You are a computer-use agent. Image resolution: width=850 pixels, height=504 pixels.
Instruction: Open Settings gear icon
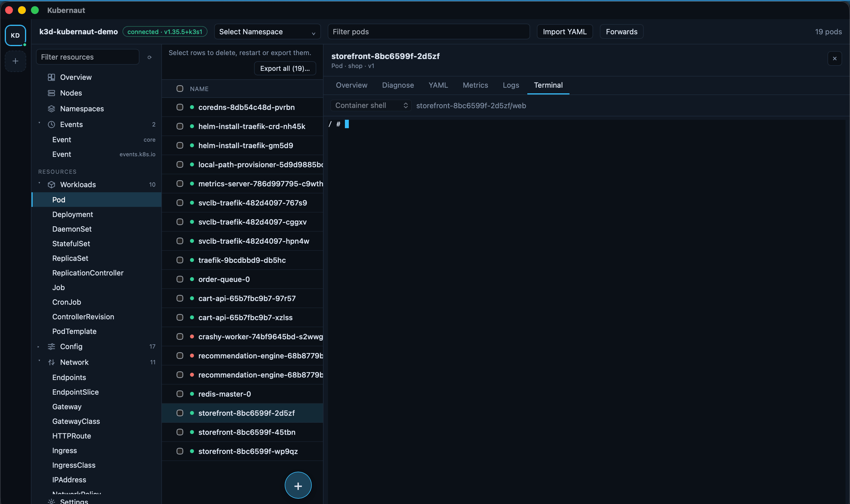(x=51, y=501)
